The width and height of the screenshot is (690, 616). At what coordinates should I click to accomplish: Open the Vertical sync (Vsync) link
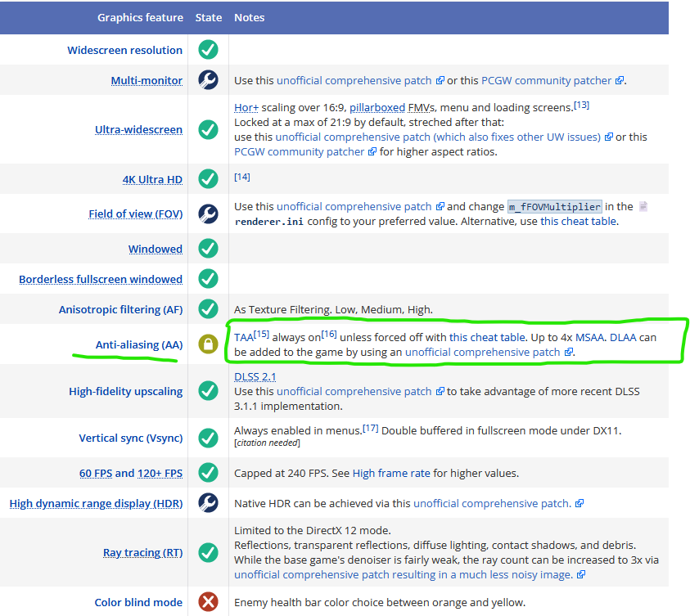[x=131, y=438]
